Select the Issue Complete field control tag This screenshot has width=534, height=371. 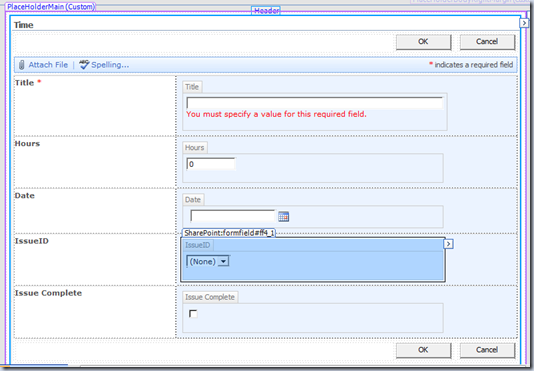210,297
